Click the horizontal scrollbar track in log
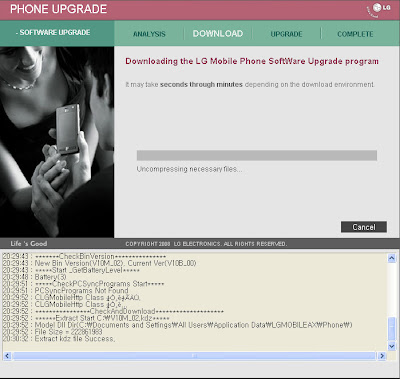Viewport: 400px width, 379px height. point(194,356)
